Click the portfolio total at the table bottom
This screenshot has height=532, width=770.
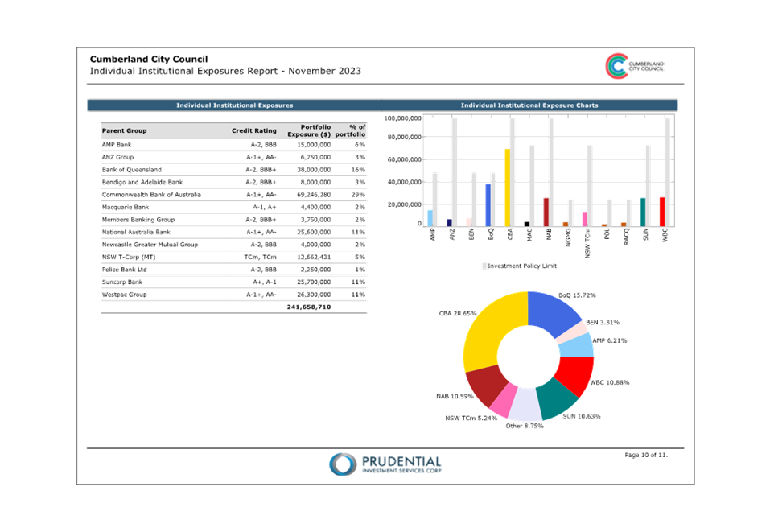click(x=309, y=307)
